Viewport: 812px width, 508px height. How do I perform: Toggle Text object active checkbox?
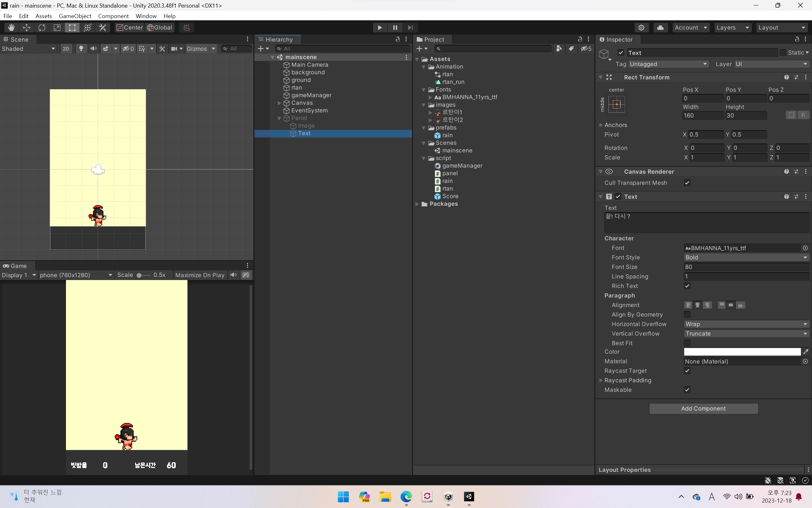(x=621, y=53)
